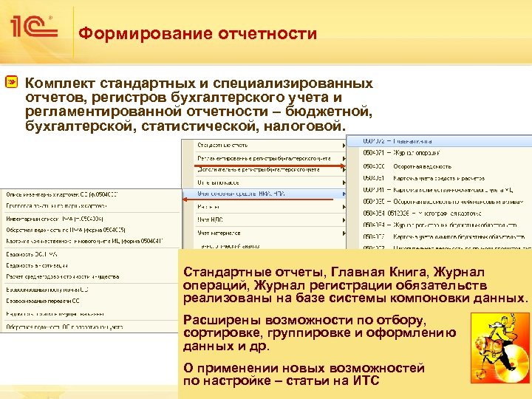Image resolution: width=532 pixels, height=399 pixels.
Task: Expand submenu arrow of Расчеты
Action: click(344, 207)
